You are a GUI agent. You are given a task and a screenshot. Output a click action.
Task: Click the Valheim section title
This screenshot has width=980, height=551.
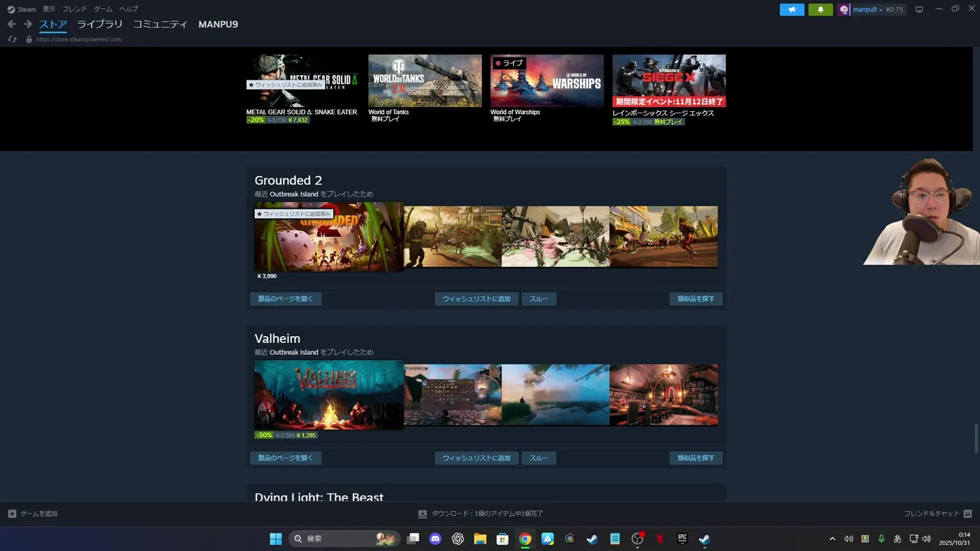[277, 338]
